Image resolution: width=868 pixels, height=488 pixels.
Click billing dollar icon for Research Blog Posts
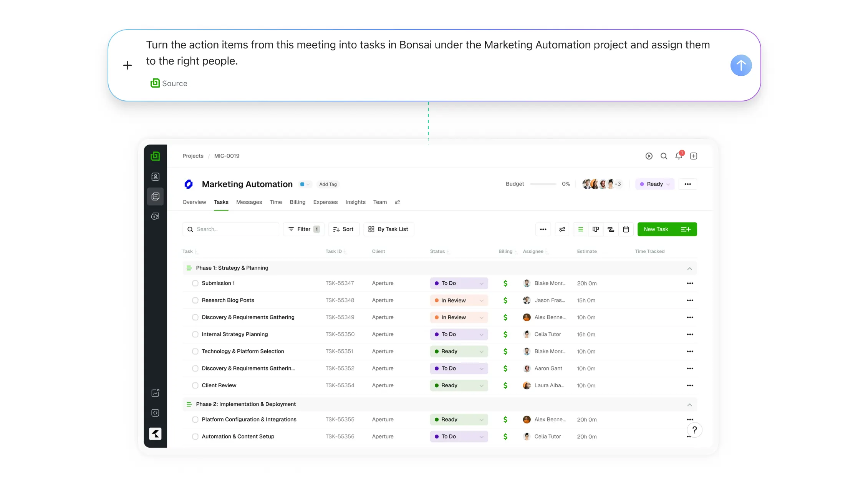click(x=505, y=300)
